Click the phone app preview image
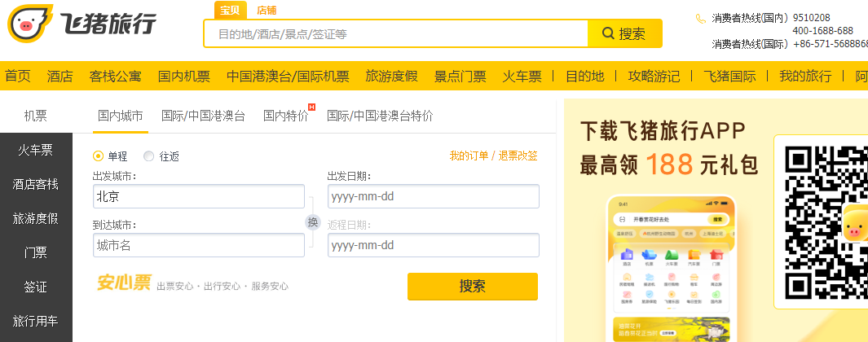This screenshot has width=868, height=342. (x=670, y=267)
